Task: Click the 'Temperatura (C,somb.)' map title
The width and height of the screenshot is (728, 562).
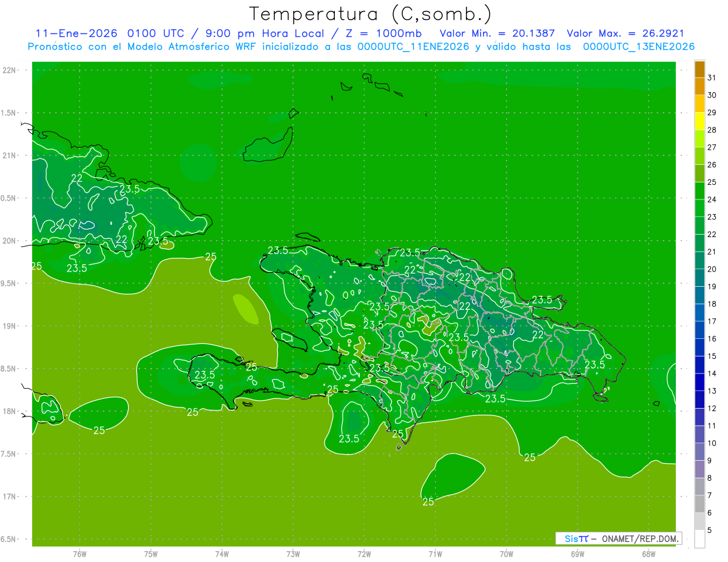Action: tap(371, 14)
